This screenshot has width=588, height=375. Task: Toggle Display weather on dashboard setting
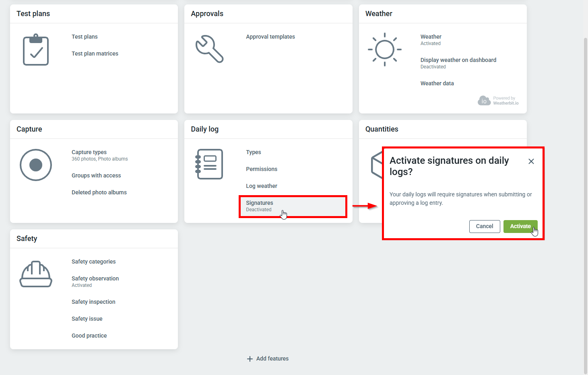(x=458, y=63)
